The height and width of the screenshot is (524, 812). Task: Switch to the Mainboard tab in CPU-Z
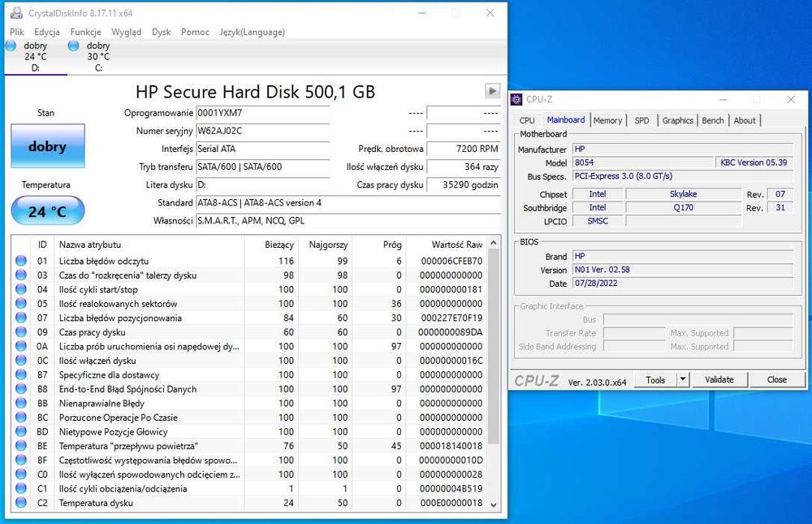565,119
